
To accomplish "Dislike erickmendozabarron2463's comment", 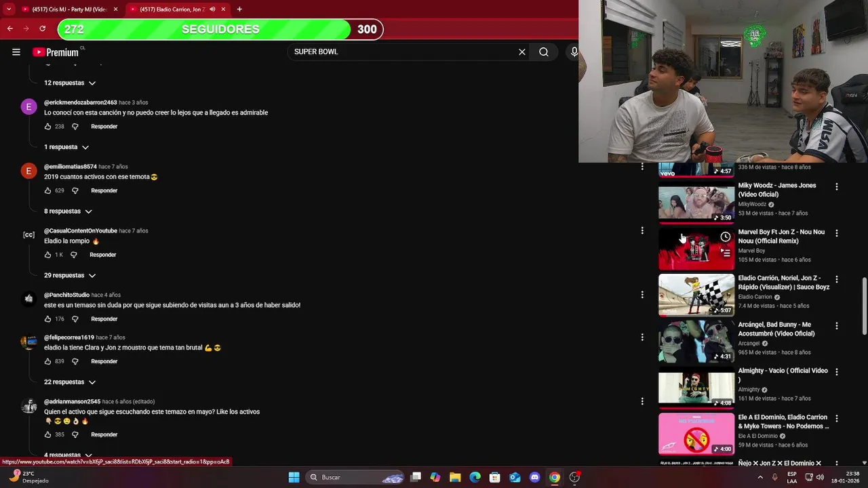I will coord(75,127).
